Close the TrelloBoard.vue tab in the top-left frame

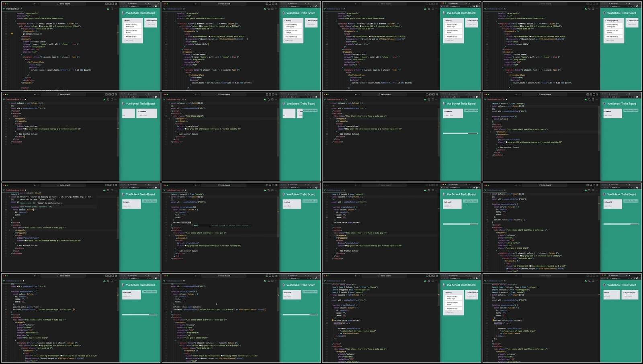click(x=21, y=9)
